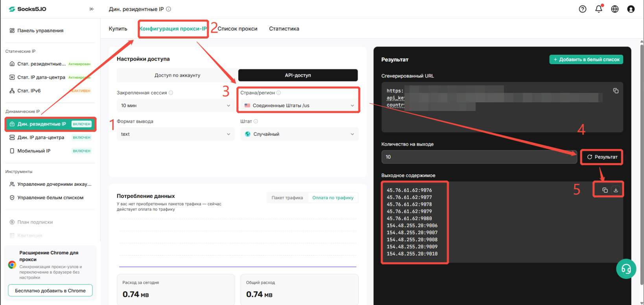Copy the generated URL
Image resolution: width=644 pixels, height=305 pixels.
pyautogui.click(x=616, y=91)
